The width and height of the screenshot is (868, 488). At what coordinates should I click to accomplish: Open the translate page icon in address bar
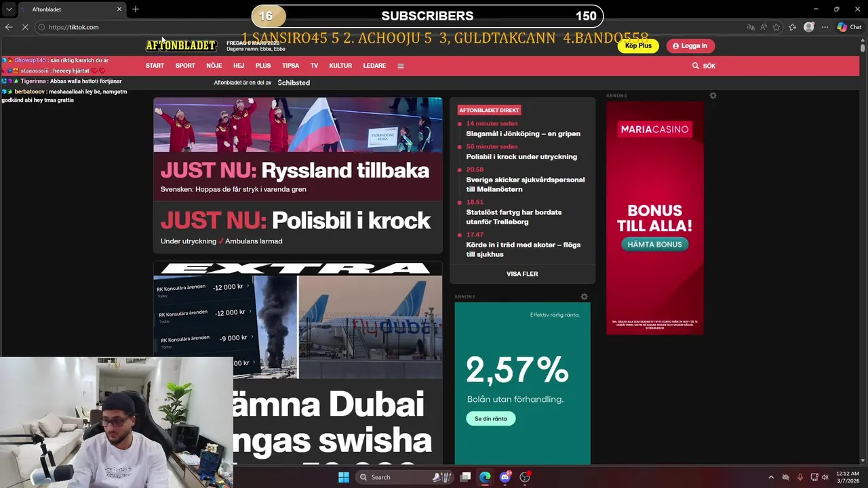pyautogui.click(x=751, y=27)
